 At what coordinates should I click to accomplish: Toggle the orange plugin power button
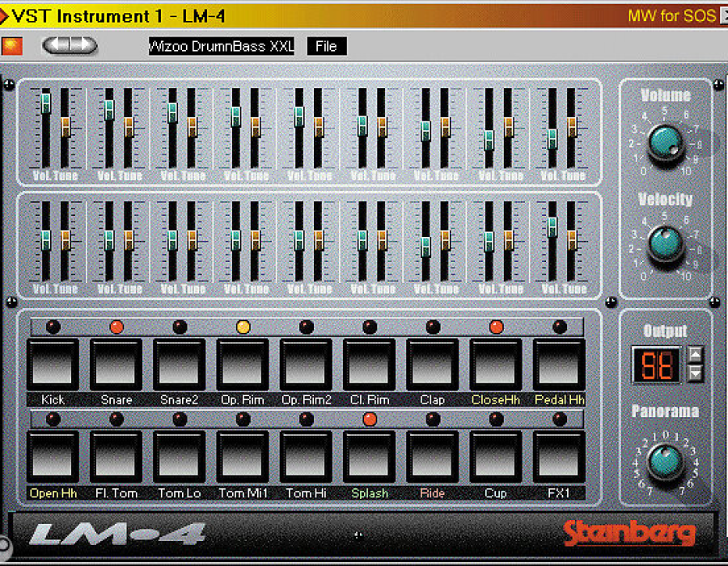[11, 46]
